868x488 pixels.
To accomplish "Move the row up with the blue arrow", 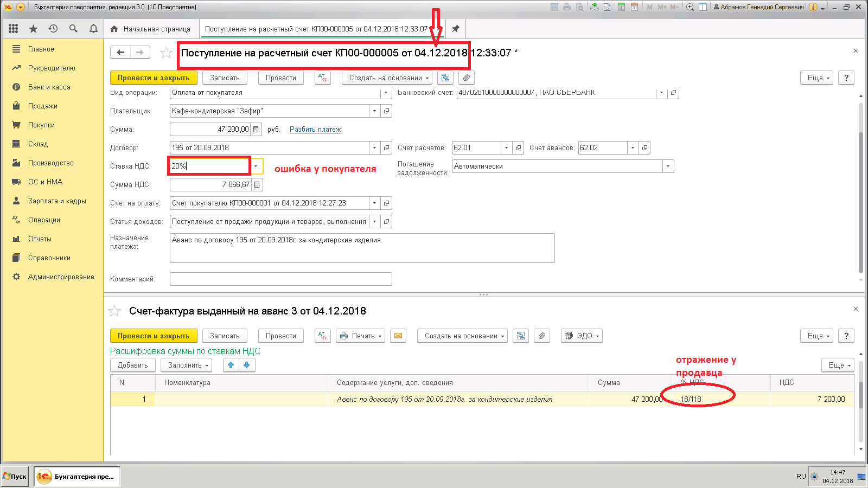I will click(231, 365).
